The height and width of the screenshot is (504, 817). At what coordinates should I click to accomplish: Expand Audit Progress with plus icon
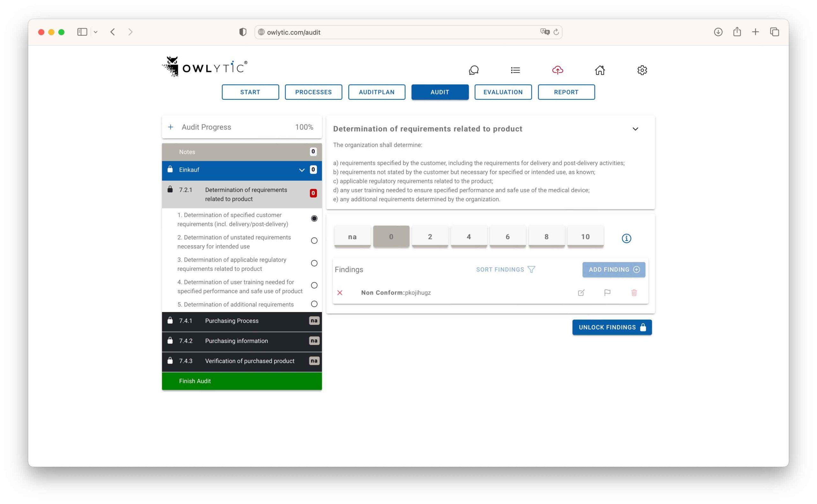click(170, 127)
